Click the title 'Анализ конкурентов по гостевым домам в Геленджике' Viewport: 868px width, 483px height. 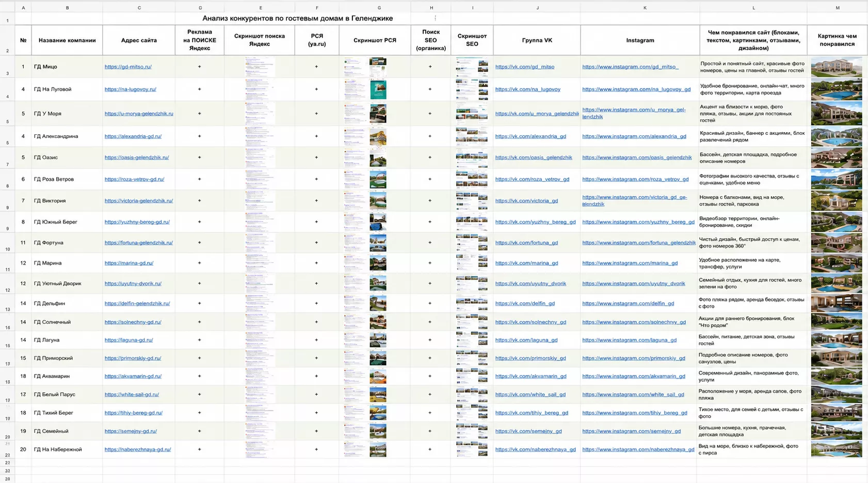[x=298, y=19]
